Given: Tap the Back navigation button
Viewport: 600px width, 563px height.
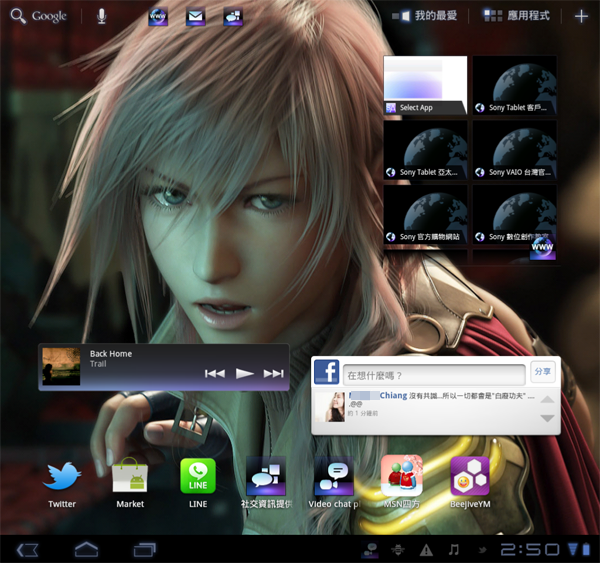Looking at the screenshot, I should (x=28, y=550).
